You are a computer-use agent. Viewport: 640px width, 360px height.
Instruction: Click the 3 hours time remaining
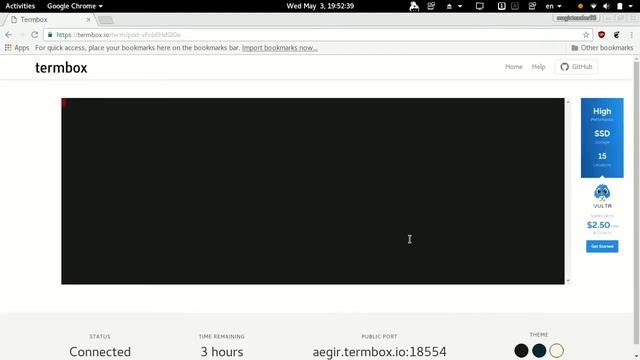[222, 352]
